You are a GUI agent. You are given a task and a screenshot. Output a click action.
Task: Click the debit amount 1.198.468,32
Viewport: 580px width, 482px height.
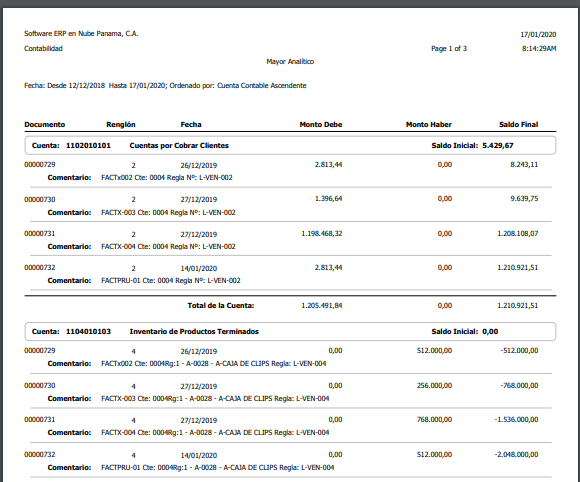(321, 233)
